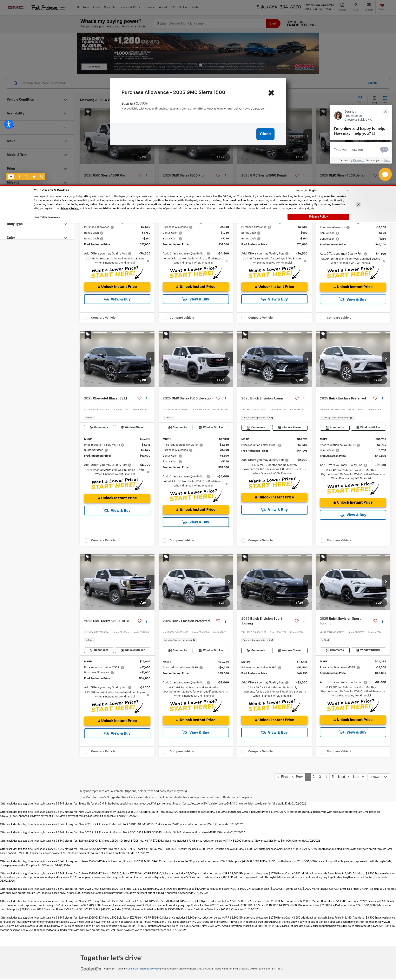Go to Next results page link
Viewport: 396px width, 980px height.
[343, 777]
